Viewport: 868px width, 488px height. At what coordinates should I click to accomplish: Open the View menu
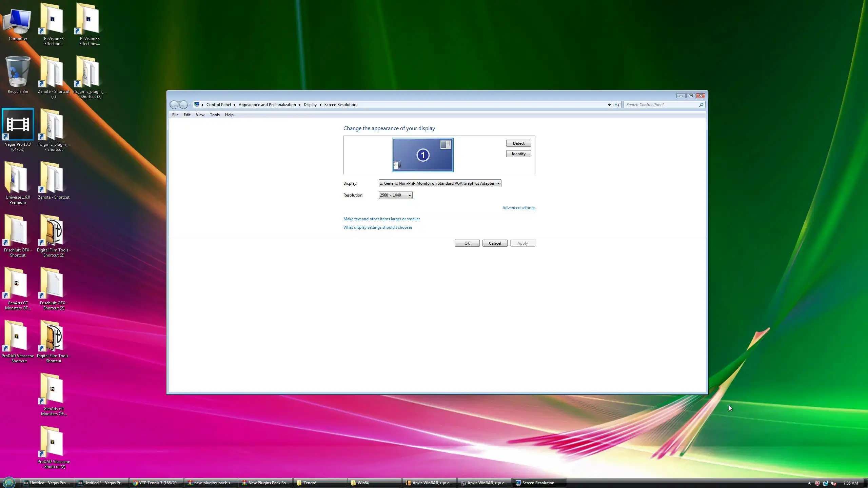(x=200, y=115)
